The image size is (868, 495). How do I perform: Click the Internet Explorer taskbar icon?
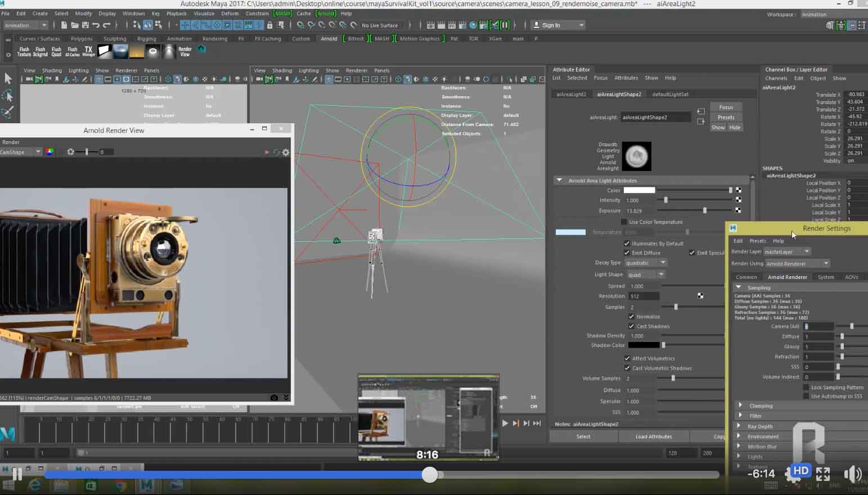tap(35, 485)
